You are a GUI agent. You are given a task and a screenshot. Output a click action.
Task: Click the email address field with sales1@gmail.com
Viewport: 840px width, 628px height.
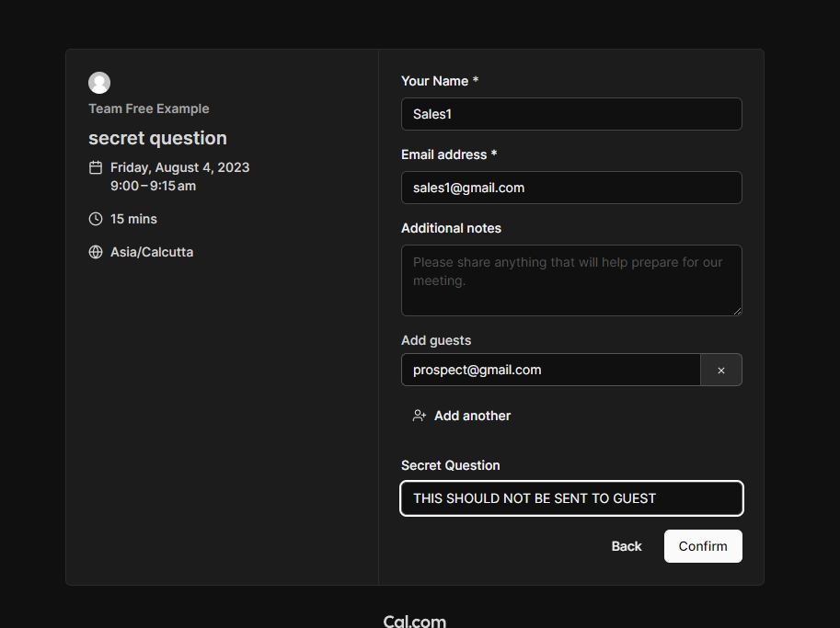[571, 188]
